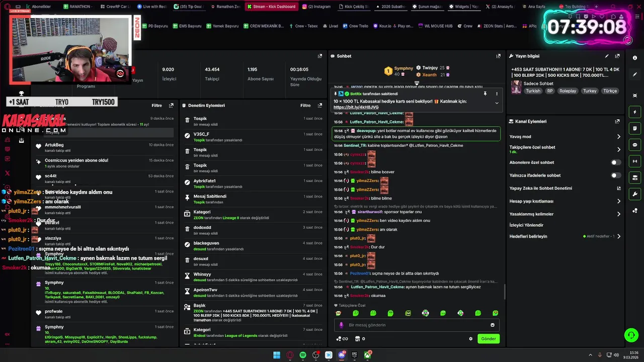Open the Filtre dropdown in activity feed
The height and width of the screenshot is (362, 644).
tap(156, 106)
